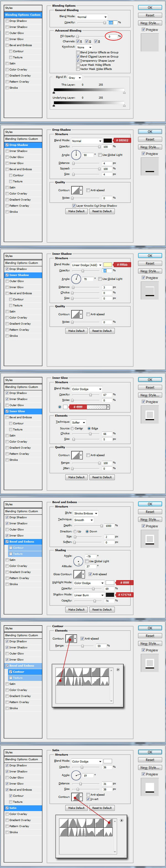Uncheck Layer Knocks Out Drop Shadow

pyautogui.click(x=74, y=206)
